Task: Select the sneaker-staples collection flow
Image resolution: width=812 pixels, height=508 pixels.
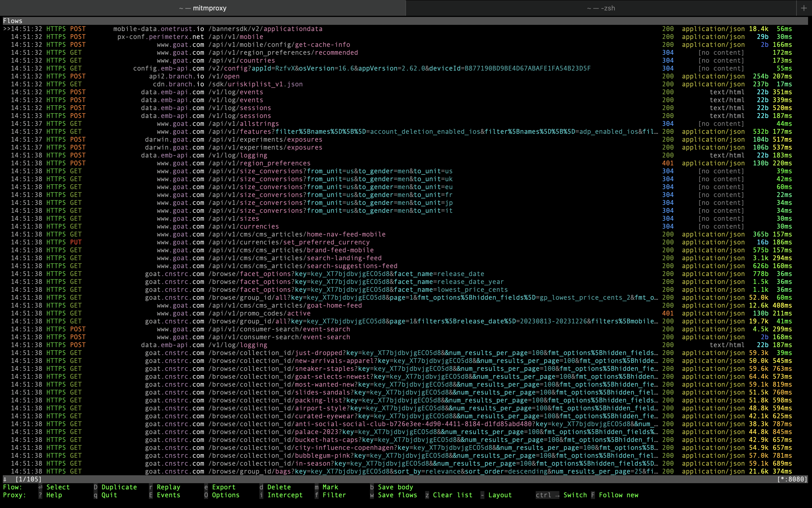Action: click(x=405, y=368)
